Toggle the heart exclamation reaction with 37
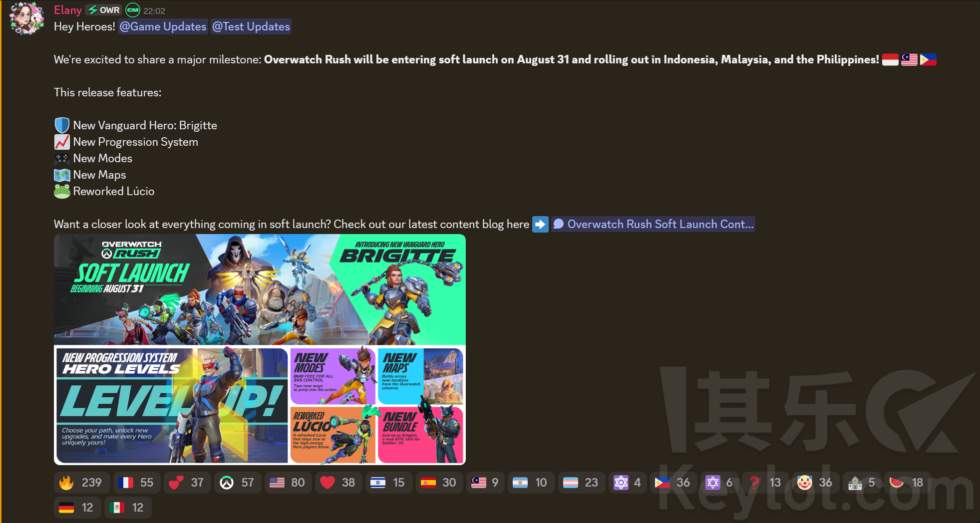 (187, 483)
